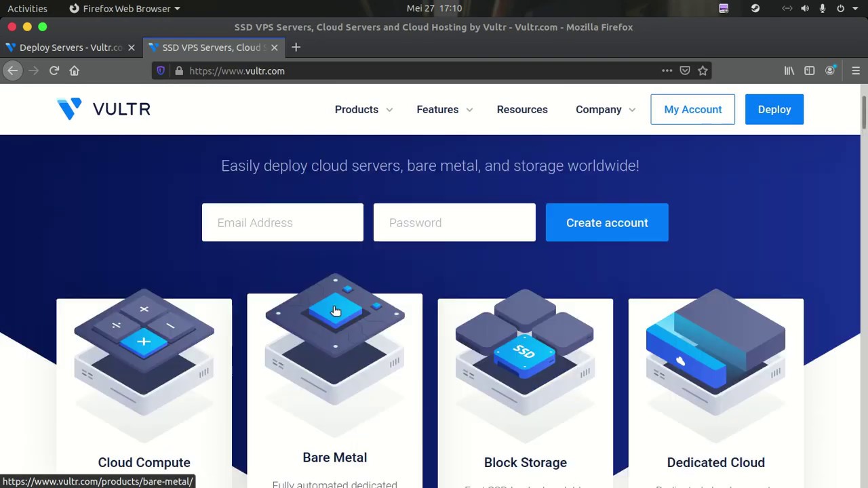Viewport: 868px width, 488px height.
Task: Expand the Features dropdown menu
Action: 445,109
